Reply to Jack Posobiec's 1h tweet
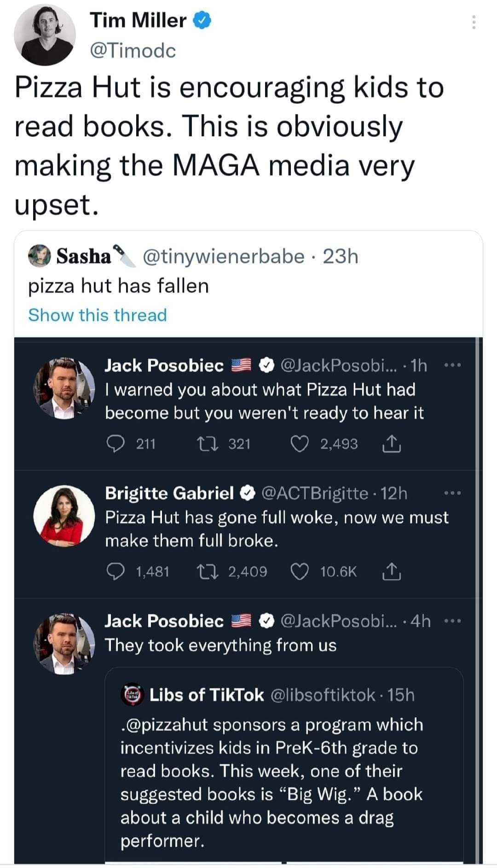 [x=115, y=443]
